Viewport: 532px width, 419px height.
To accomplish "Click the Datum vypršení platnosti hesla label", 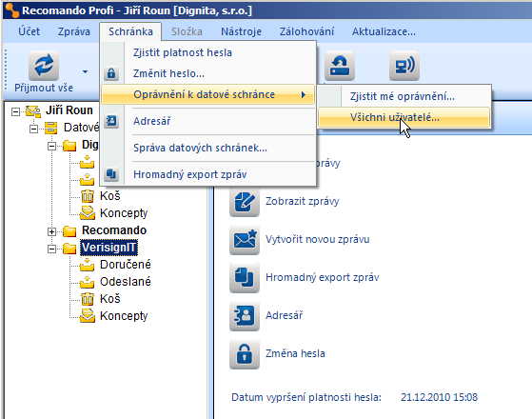I will point(306,397).
